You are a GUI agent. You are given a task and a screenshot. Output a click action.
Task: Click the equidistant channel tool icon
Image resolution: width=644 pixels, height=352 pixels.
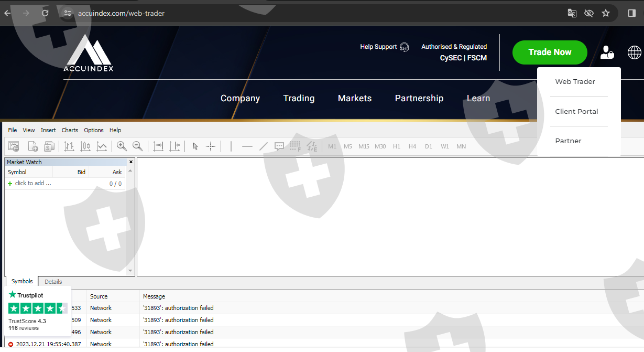[x=312, y=146]
